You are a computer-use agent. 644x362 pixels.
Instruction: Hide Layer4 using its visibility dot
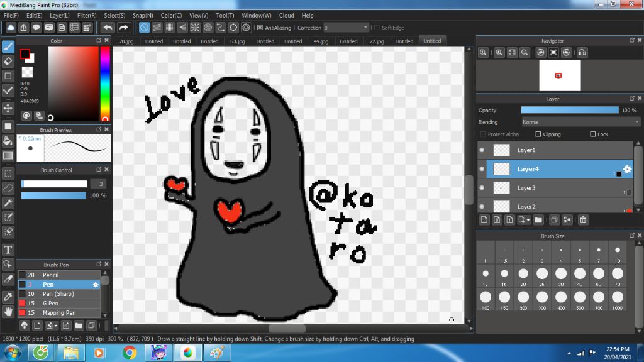482,168
